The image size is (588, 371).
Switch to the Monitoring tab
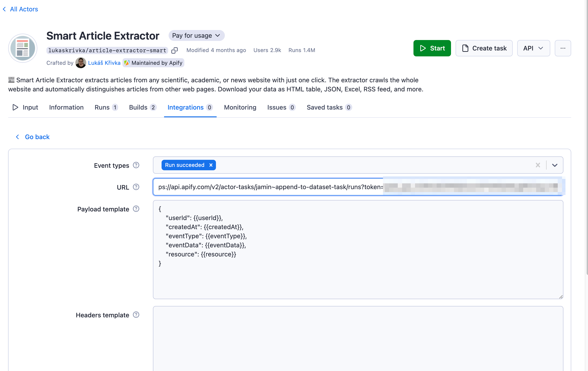(x=240, y=107)
